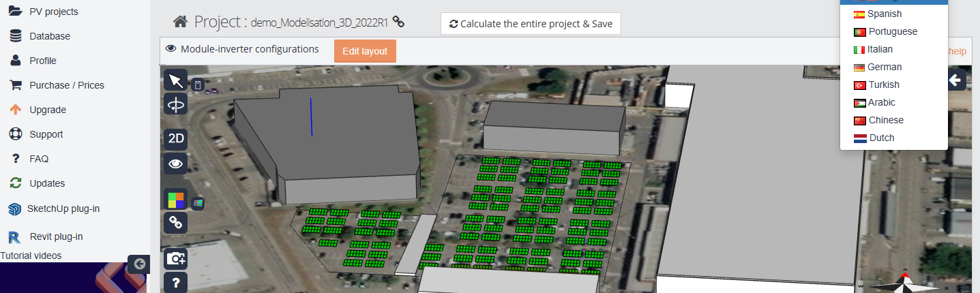
Task: Click the Revit R logo icon
Action: pos(14,237)
